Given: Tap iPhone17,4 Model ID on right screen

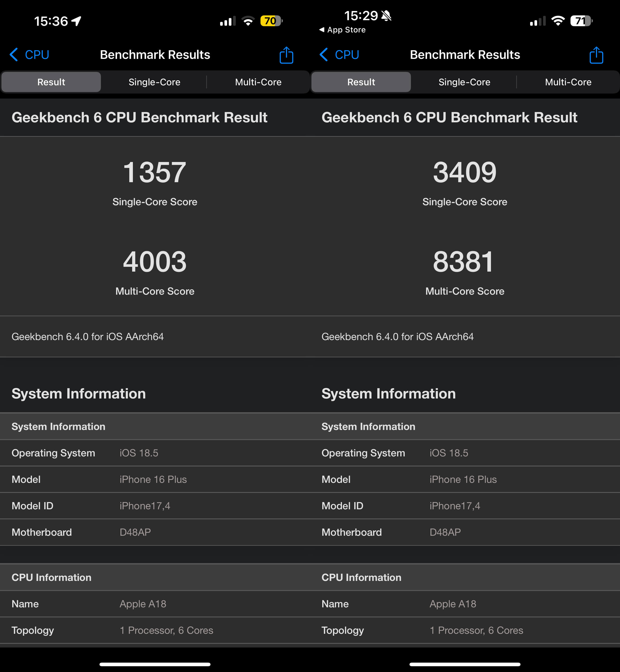Looking at the screenshot, I should point(455,506).
